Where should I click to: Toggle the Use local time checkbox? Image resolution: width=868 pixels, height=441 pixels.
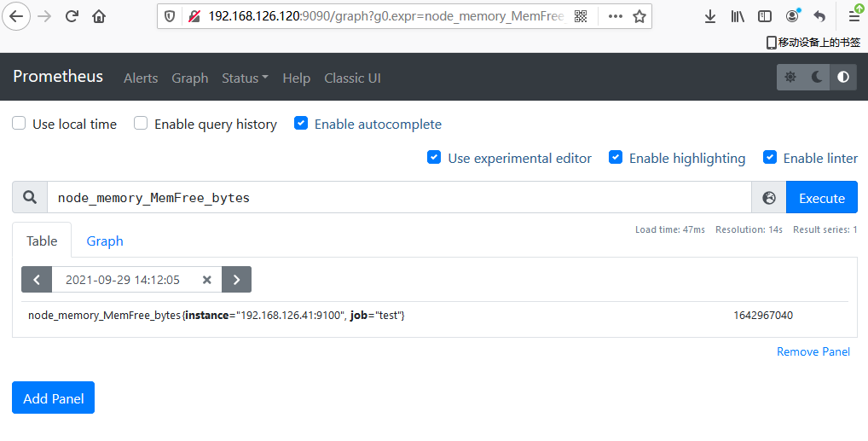coord(19,123)
